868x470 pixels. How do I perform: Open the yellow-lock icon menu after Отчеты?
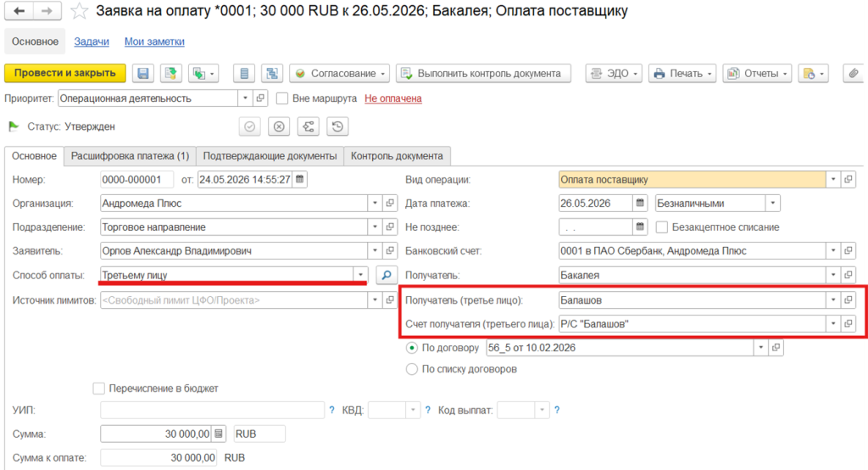[x=813, y=73]
